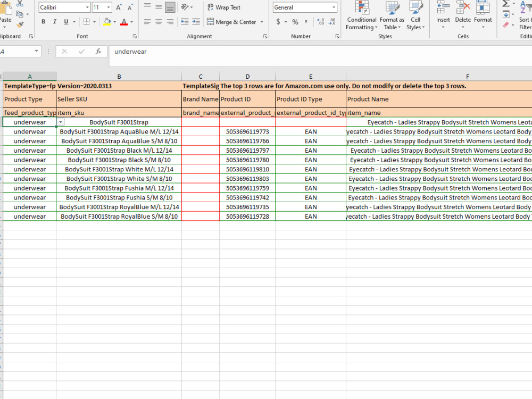Open General number format dropdown
The width and height of the screenshot is (532, 399).
pos(334,7)
